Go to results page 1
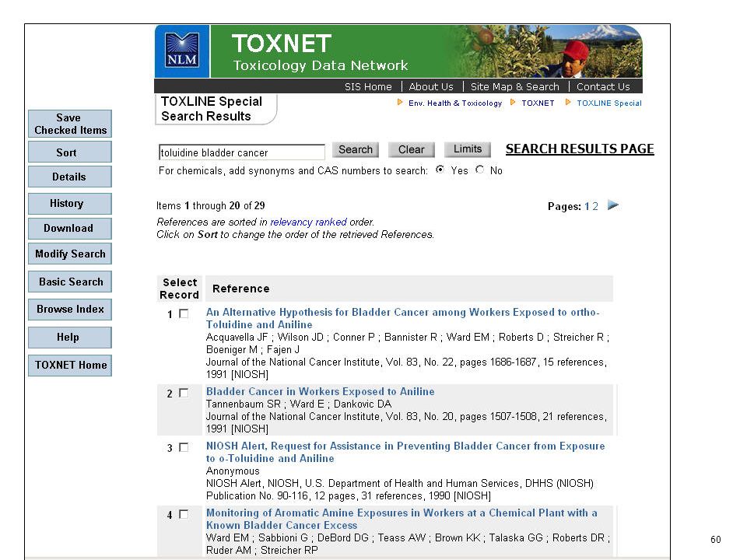 [x=587, y=206]
